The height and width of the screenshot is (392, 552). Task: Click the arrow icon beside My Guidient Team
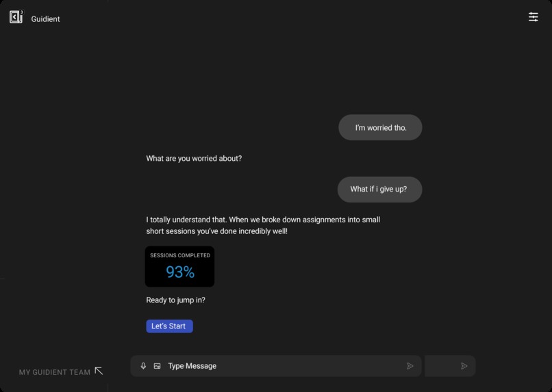click(x=99, y=371)
